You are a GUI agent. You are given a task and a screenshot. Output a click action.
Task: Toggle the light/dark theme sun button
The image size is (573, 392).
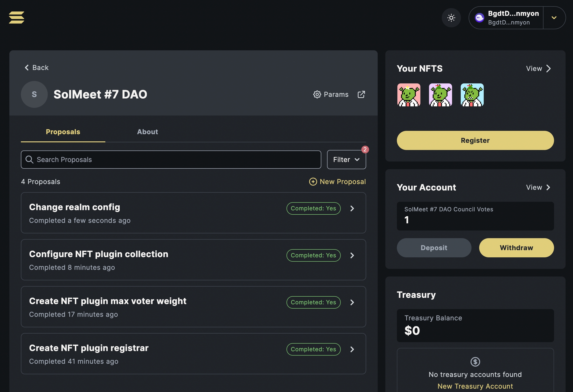tap(451, 18)
